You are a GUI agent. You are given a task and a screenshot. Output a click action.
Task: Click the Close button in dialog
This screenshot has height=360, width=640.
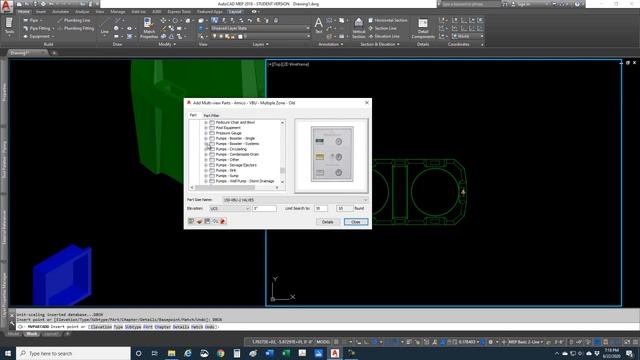pyautogui.click(x=356, y=222)
